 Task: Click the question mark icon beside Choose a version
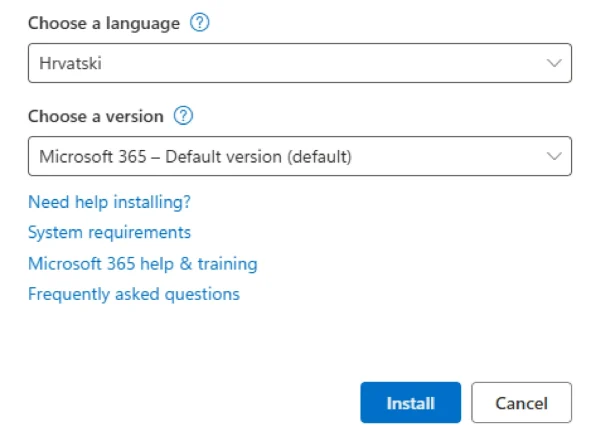pos(183,116)
